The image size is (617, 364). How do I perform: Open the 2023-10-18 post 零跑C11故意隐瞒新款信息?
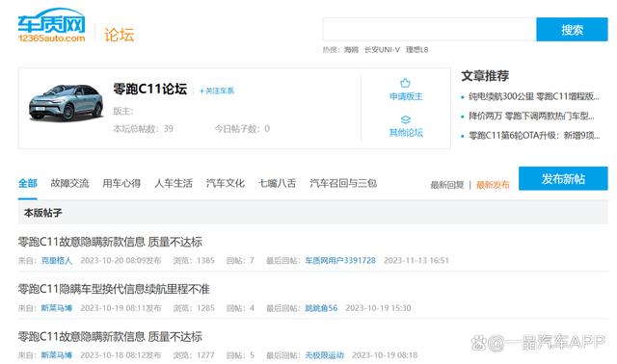point(110,336)
